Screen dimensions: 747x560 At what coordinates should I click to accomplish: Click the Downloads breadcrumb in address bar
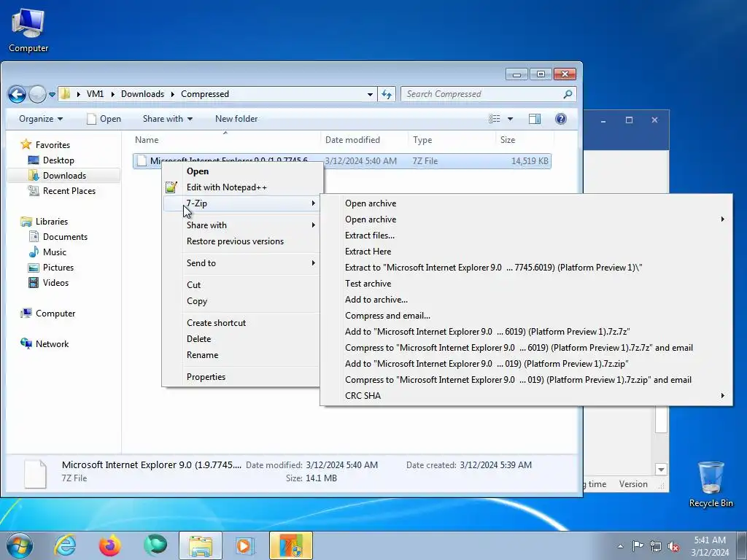click(x=142, y=94)
